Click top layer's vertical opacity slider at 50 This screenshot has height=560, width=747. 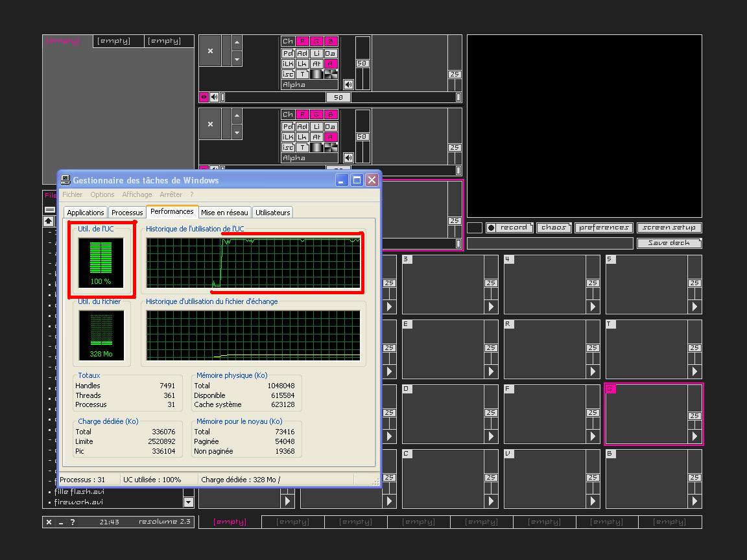(362, 64)
